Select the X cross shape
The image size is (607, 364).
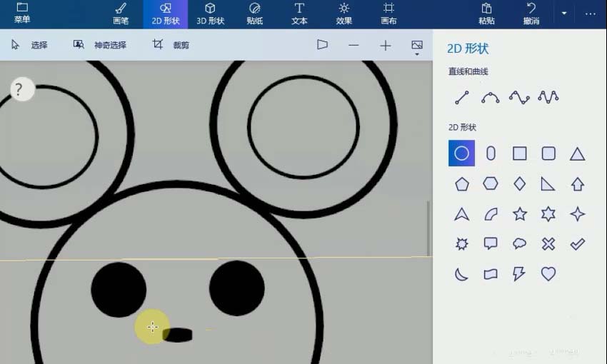(x=548, y=243)
